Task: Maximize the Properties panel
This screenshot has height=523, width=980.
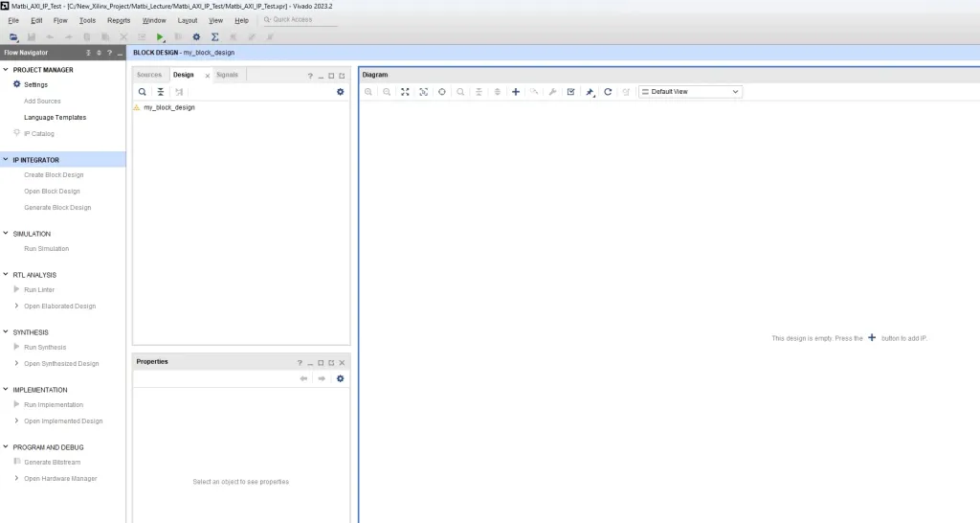Action: pos(321,363)
